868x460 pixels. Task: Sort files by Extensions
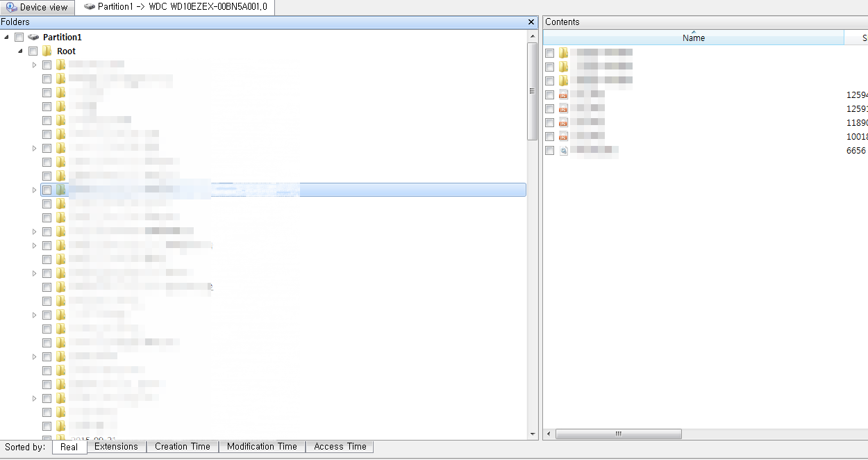(117, 447)
